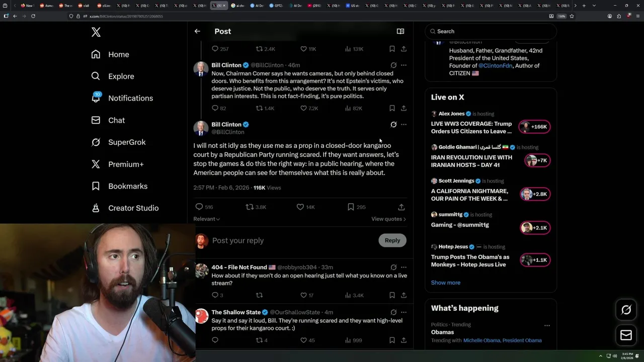The height and width of the screenshot is (362, 644).
Task: Open Bookmarks in the sidebar
Action: [x=119, y=186]
